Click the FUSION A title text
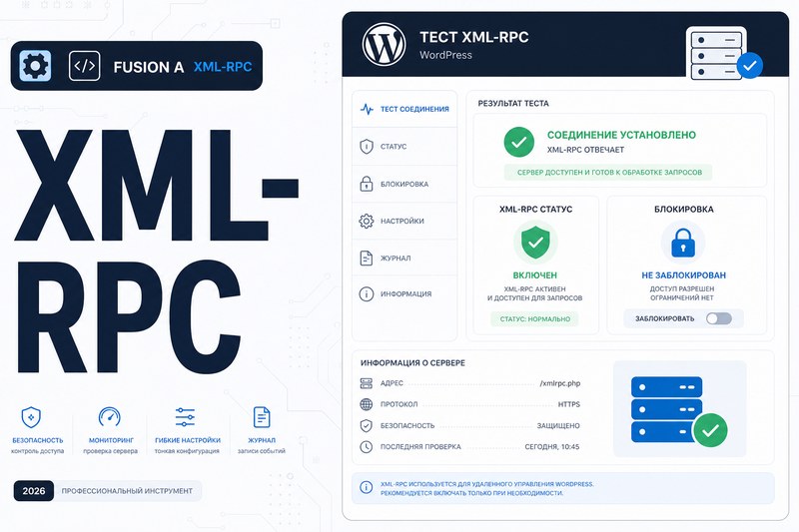 click(x=148, y=67)
